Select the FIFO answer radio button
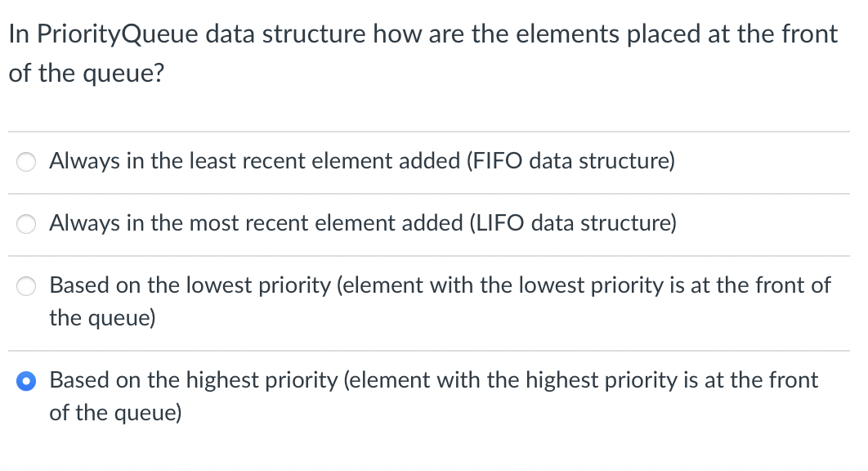This screenshot has width=868, height=471. pyautogui.click(x=26, y=162)
